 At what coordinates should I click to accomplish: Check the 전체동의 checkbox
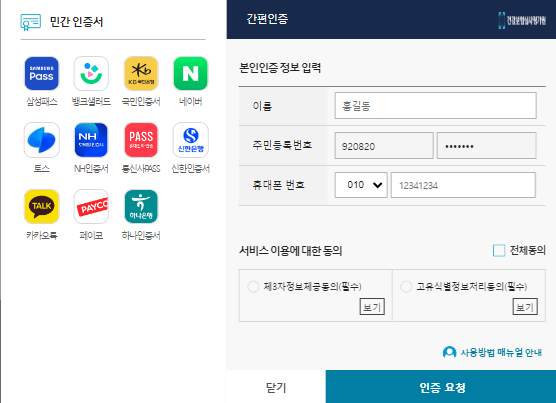pos(499,250)
